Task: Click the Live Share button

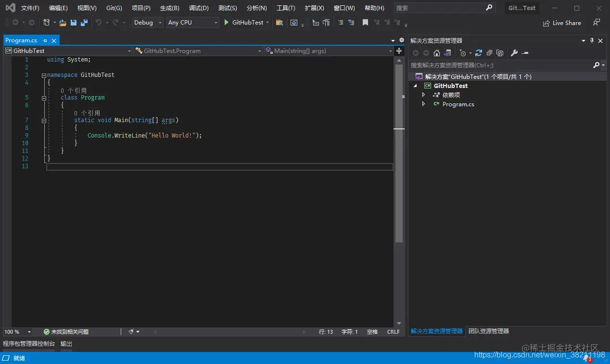Action: [x=562, y=23]
